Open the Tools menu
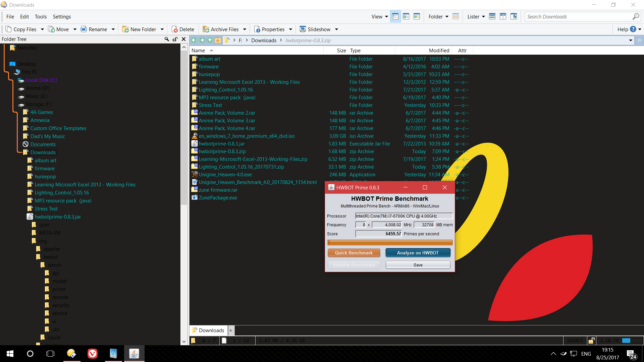Viewport: 644px width, 362px height. (x=41, y=17)
